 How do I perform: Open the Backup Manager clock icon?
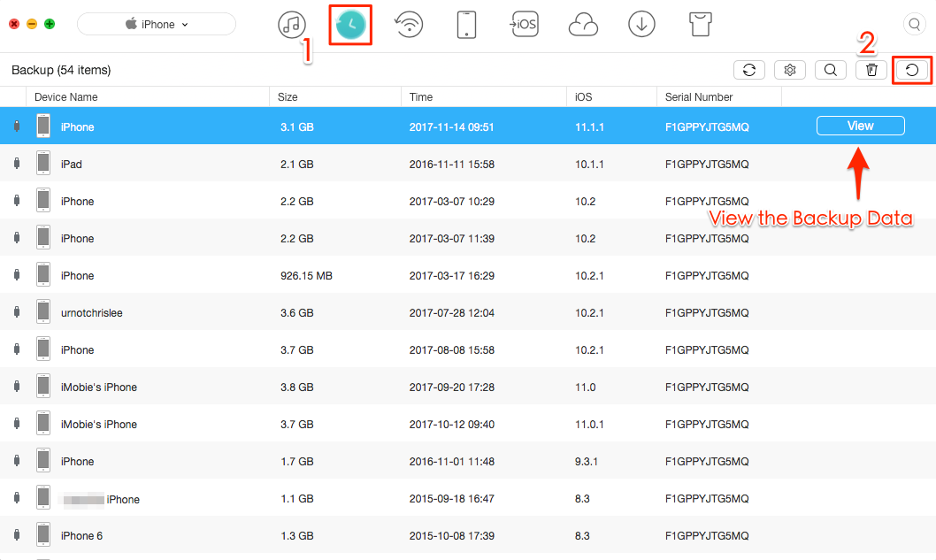(350, 25)
